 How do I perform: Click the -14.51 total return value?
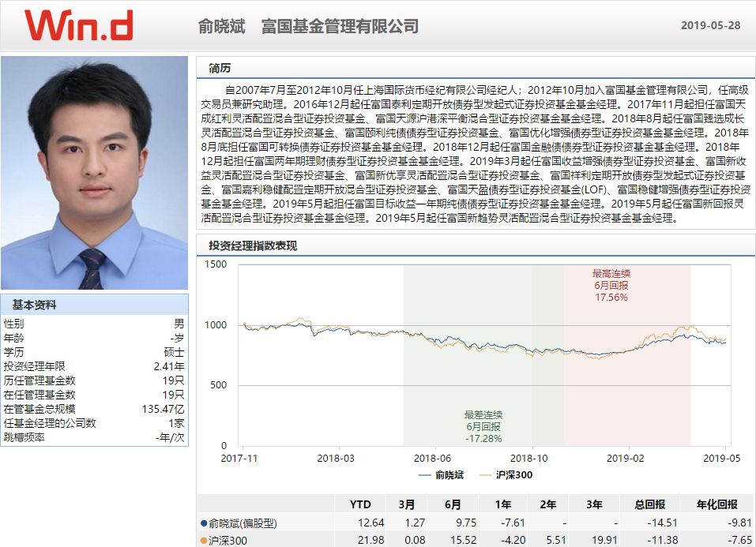(663, 523)
